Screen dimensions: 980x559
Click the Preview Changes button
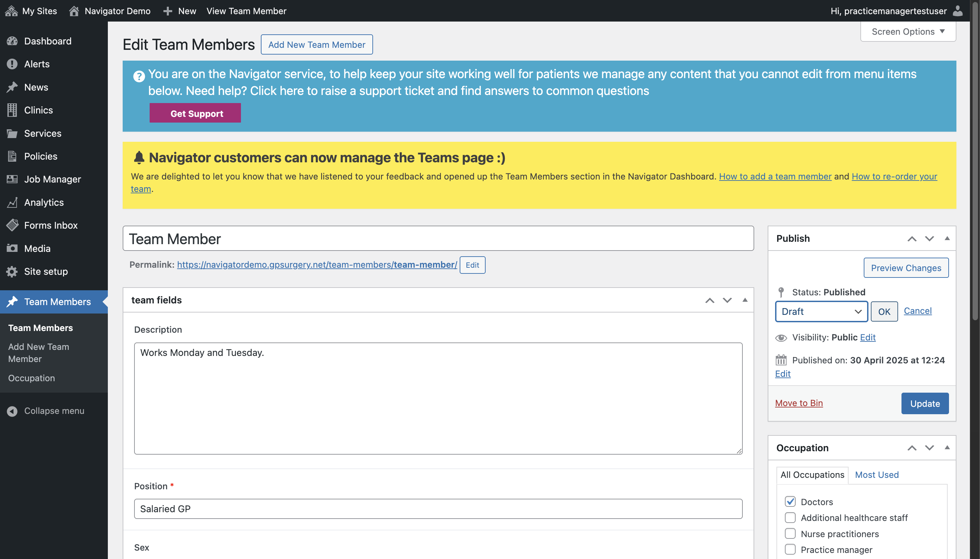pyautogui.click(x=906, y=268)
